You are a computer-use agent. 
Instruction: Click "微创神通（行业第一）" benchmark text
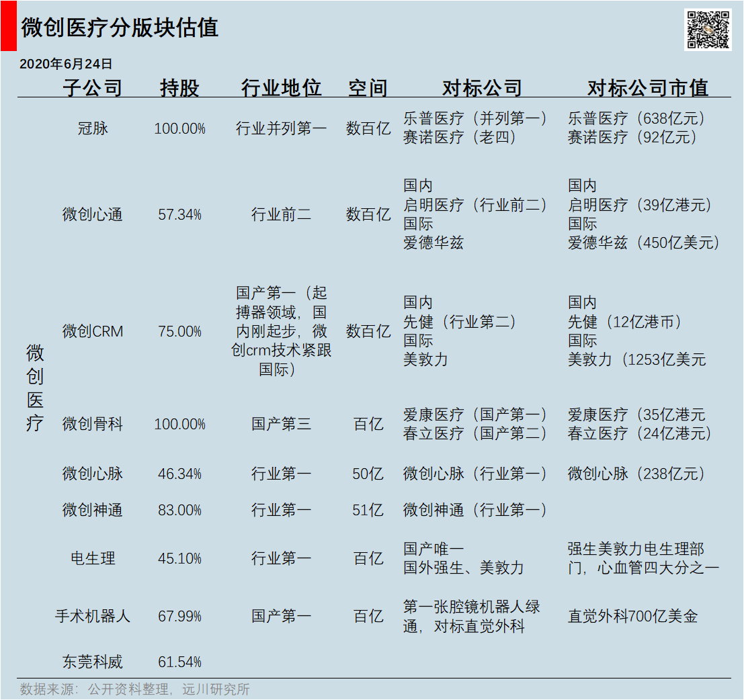[475, 510]
